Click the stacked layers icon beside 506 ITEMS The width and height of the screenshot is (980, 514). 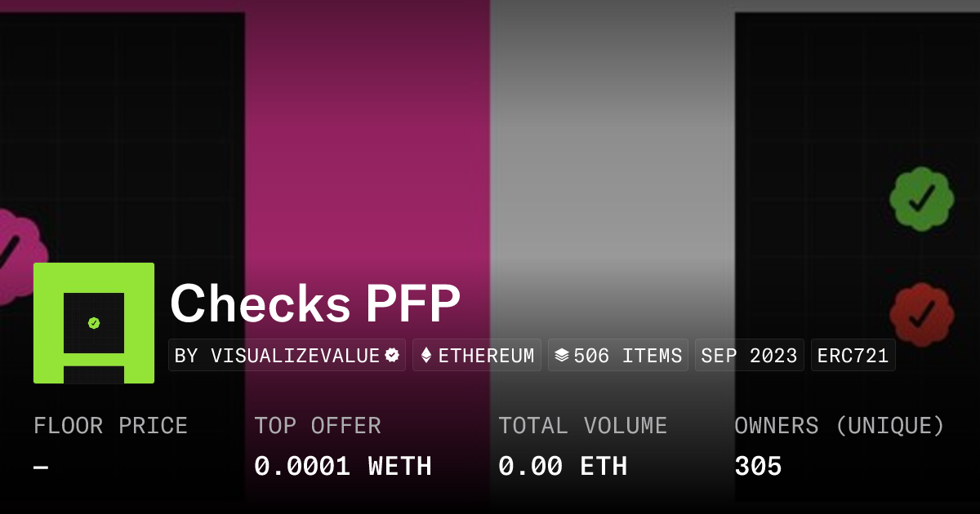point(561,356)
